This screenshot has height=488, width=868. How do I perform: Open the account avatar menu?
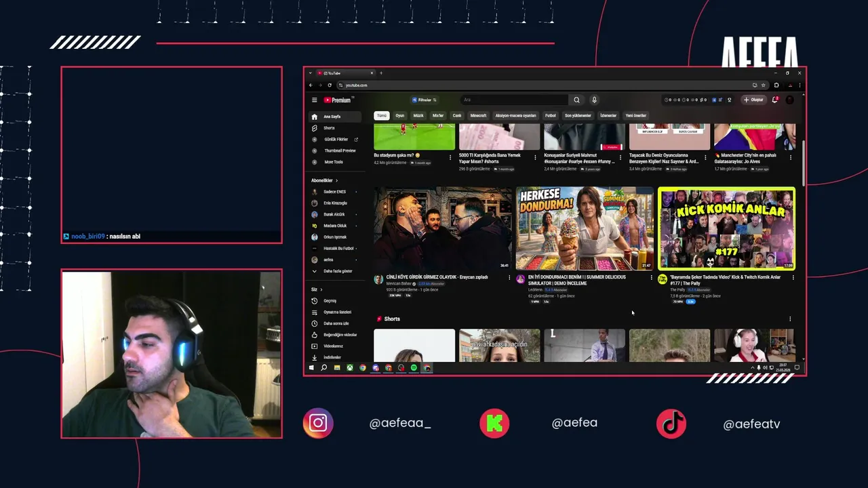click(x=789, y=100)
